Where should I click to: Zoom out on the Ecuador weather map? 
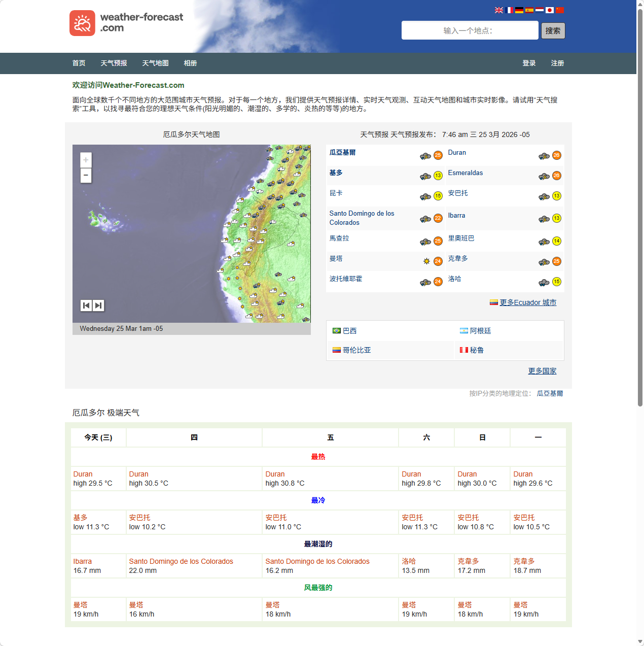coord(86,176)
